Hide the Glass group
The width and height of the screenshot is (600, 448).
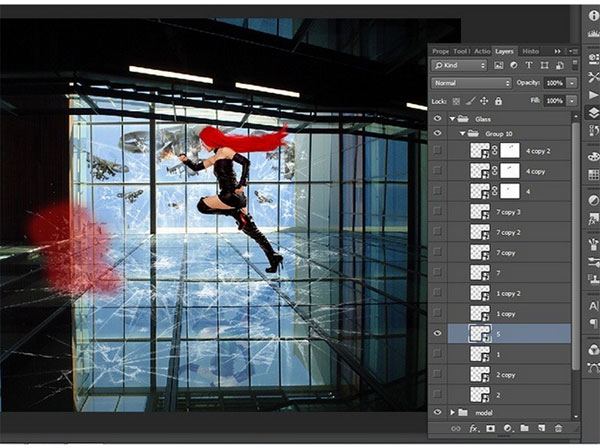(437, 119)
